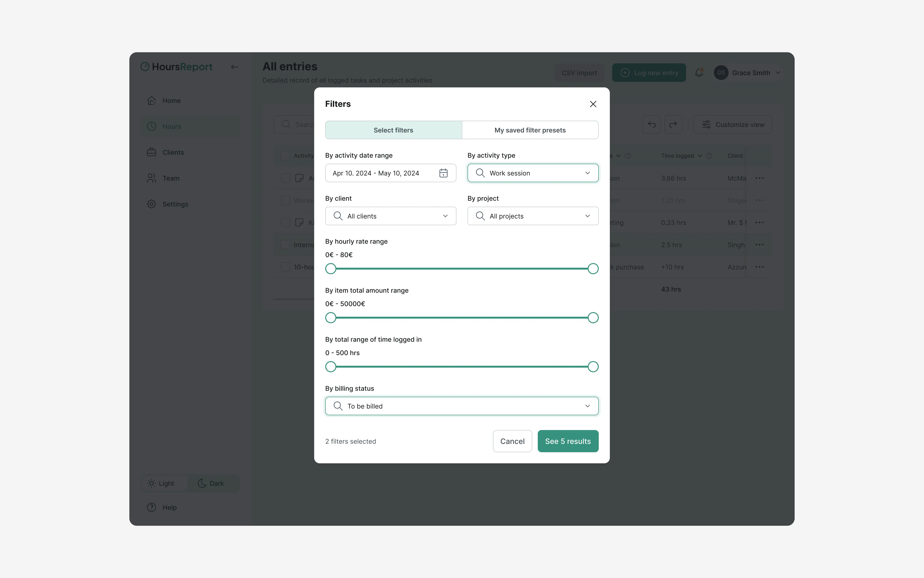
Task: Open Settings in sidebar
Action: 190,204
